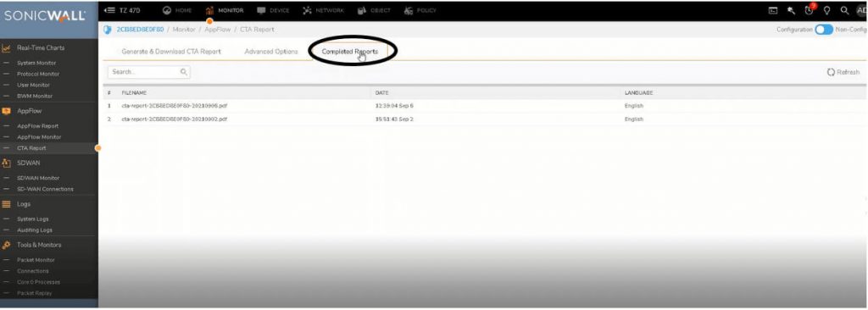Screen dimensions: 868x310
Task: Switch to Advanced Options tab
Action: click(271, 52)
